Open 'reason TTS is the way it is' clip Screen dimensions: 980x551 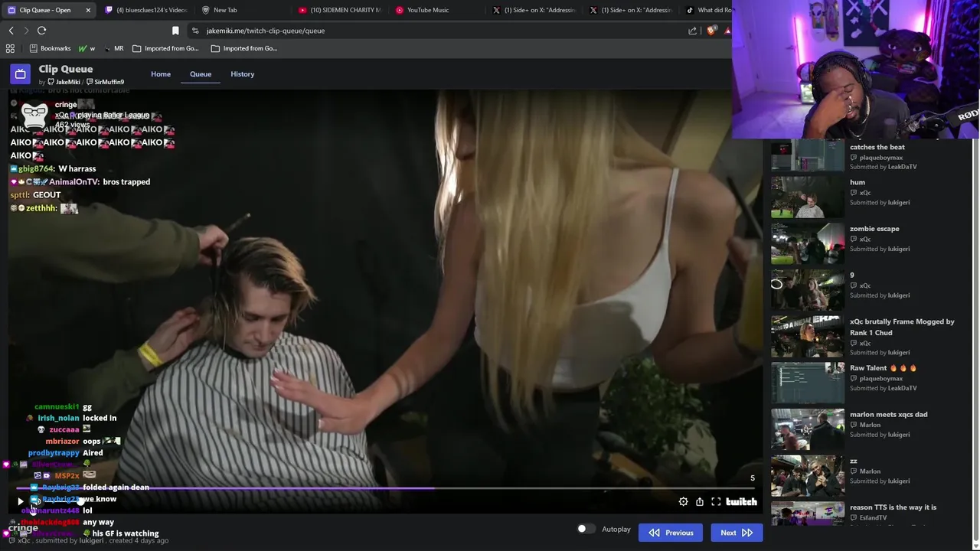coord(893,507)
